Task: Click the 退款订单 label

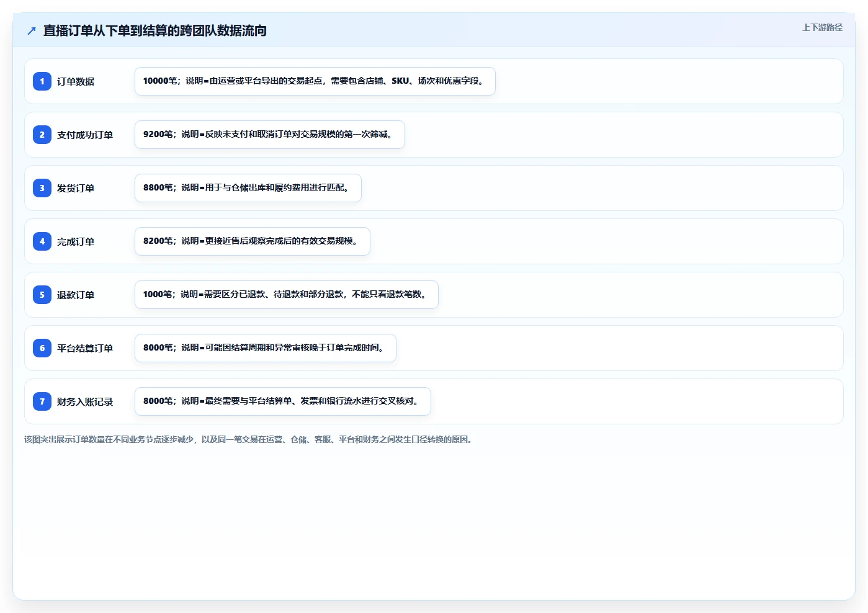Action: pos(76,295)
